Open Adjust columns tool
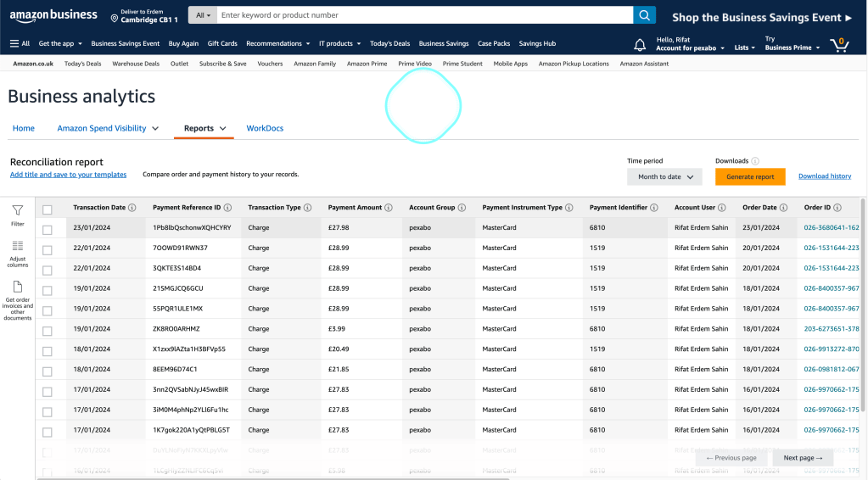The image size is (868, 480). click(x=18, y=254)
